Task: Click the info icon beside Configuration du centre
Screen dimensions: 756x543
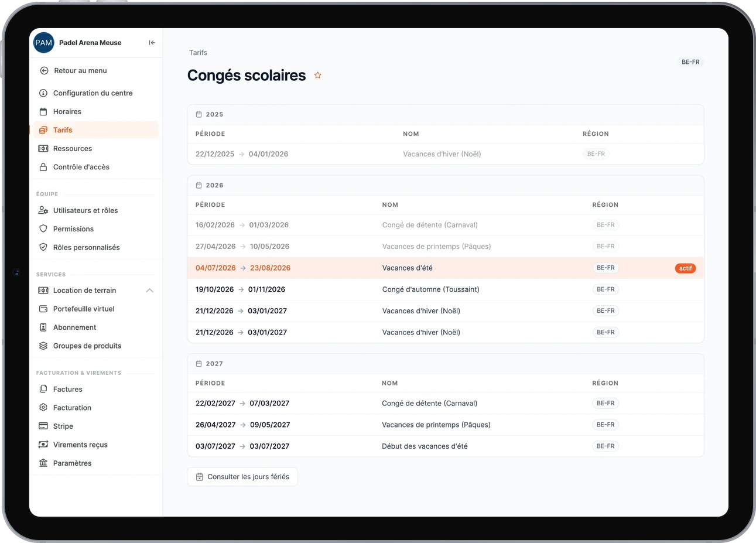Action: point(43,93)
